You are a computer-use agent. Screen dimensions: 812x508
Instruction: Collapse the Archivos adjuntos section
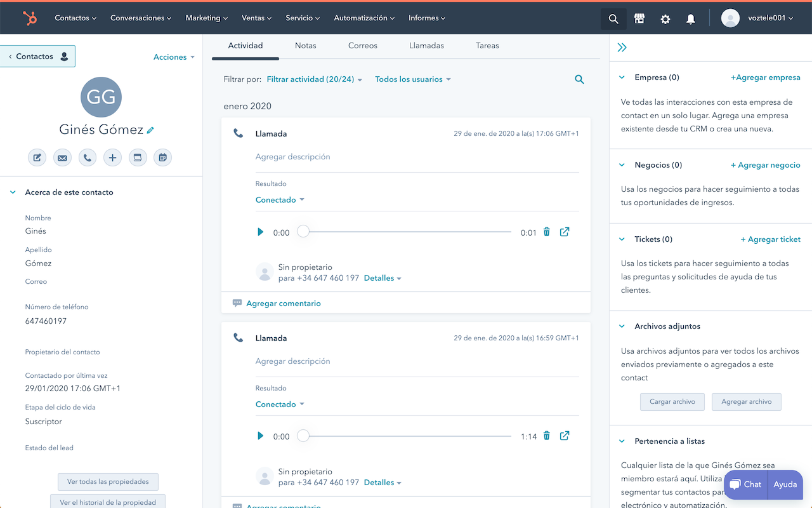[622, 326]
